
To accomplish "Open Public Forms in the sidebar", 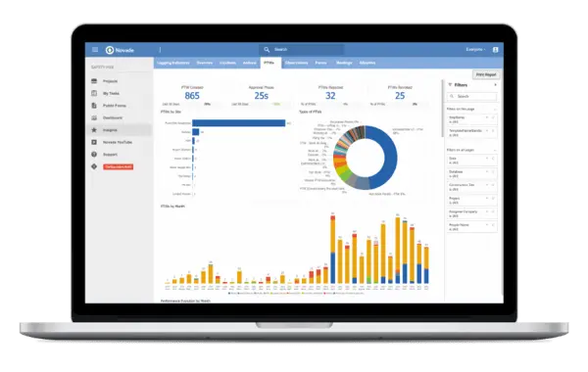I will [115, 106].
